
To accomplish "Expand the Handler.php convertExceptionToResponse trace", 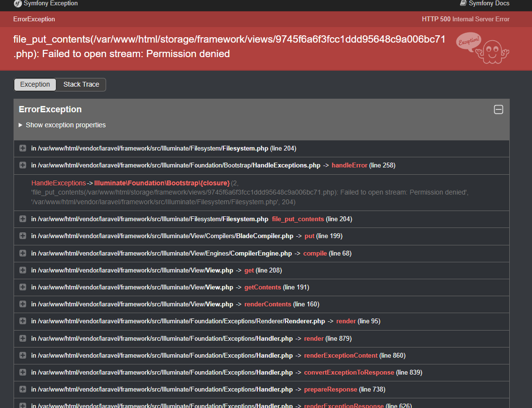I will (x=23, y=372).
